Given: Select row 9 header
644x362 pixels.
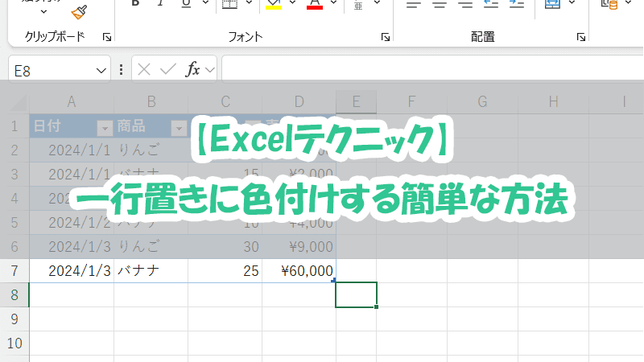Looking at the screenshot, I should point(14,319).
